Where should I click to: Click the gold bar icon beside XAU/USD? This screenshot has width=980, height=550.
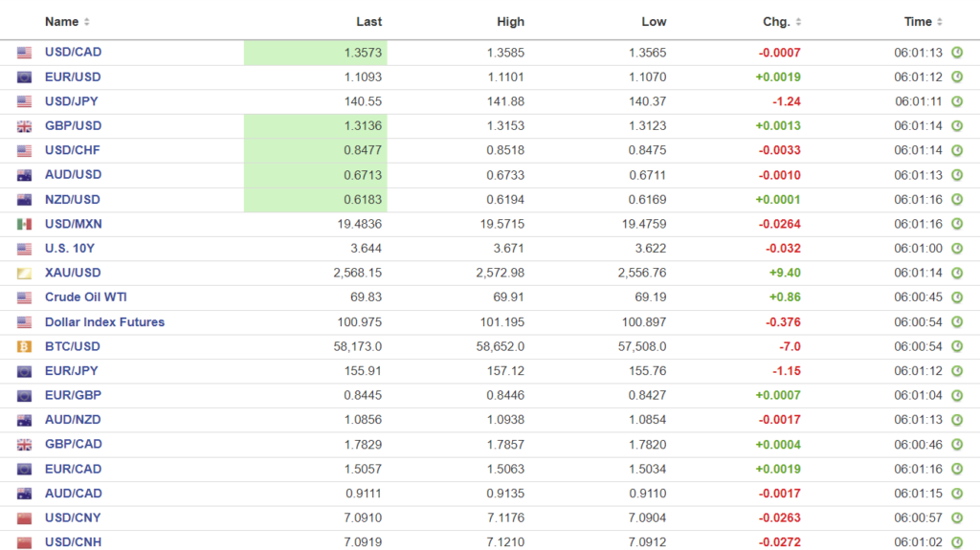[x=24, y=274]
